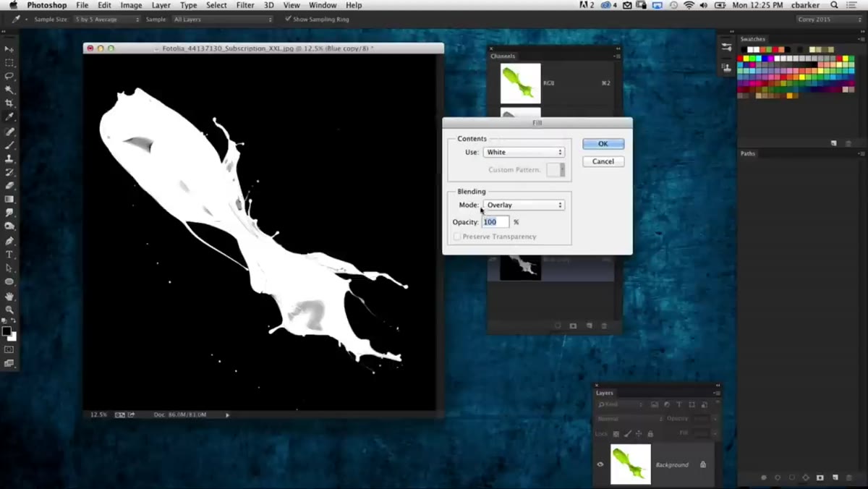
Task: Select the Ellipse shape tool
Action: [9, 282]
